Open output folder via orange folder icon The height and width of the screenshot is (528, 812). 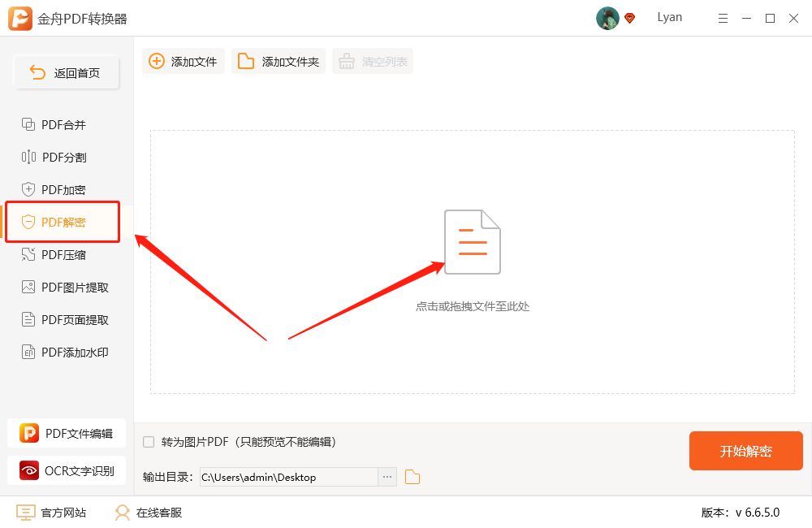pyautogui.click(x=412, y=477)
